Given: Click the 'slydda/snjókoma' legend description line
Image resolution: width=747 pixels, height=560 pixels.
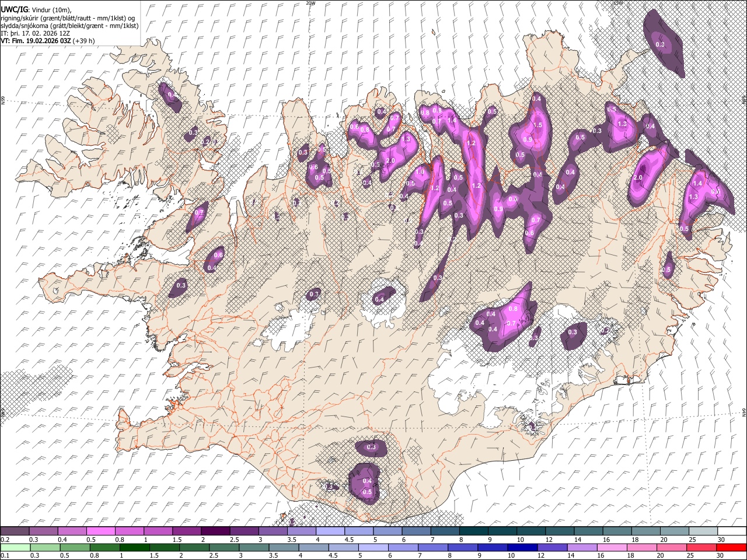Looking at the screenshot, I should 69,26.
